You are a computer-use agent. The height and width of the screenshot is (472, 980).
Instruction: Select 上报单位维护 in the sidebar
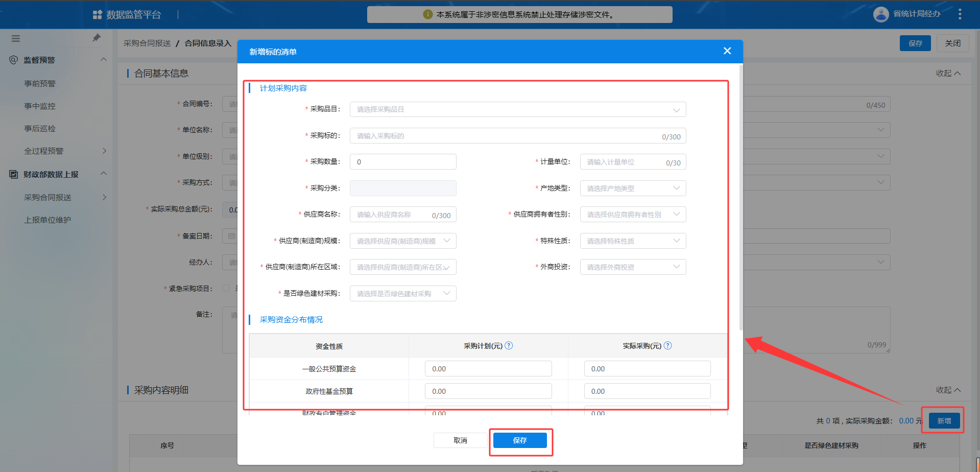click(47, 220)
